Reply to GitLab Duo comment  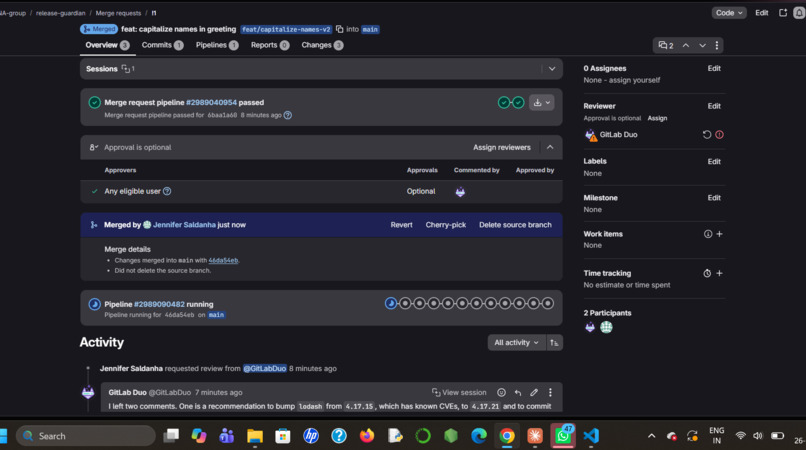click(x=518, y=392)
